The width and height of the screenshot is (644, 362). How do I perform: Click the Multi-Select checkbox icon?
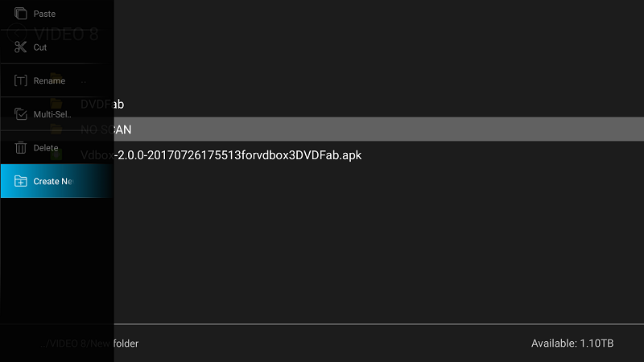point(21,114)
